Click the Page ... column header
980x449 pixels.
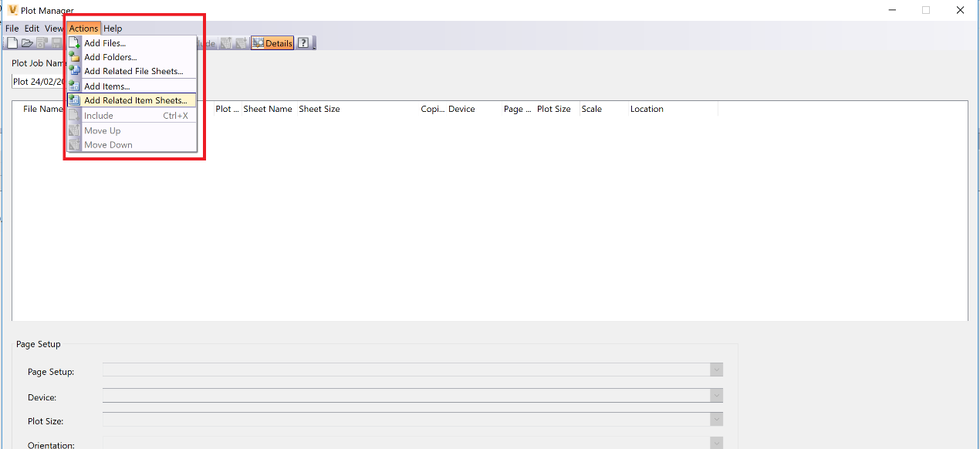[x=517, y=109]
